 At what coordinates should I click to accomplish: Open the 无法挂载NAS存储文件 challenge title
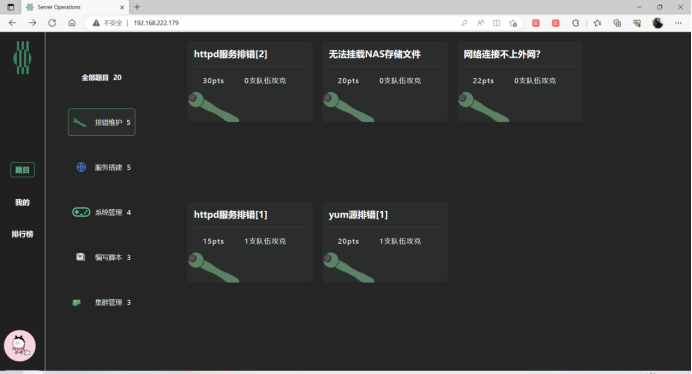(x=375, y=54)
